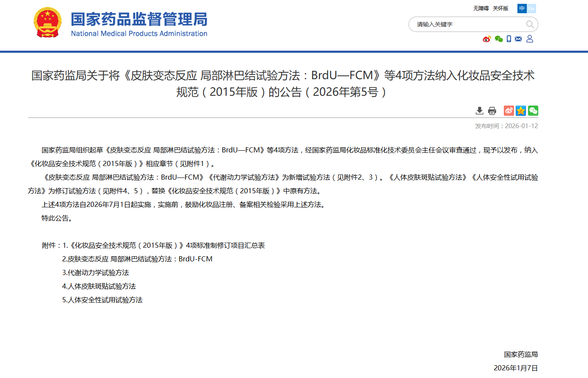Enable 无障碍 accessibility mode
Screen dimensions: 588x378
click(x=481, y=9)
